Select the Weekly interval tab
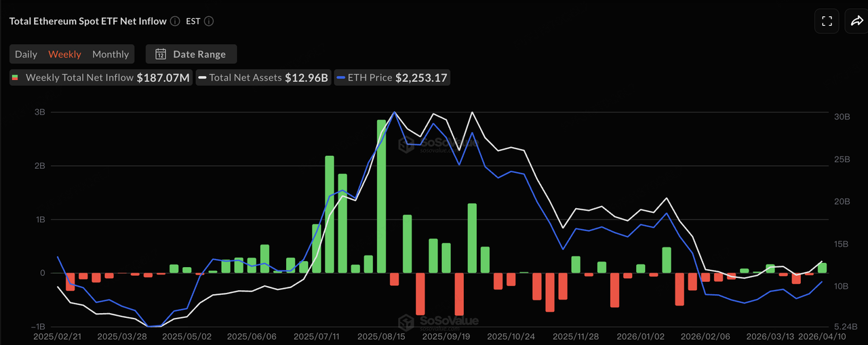The height and width of the screenshot is (345, 868). [64, 54]
